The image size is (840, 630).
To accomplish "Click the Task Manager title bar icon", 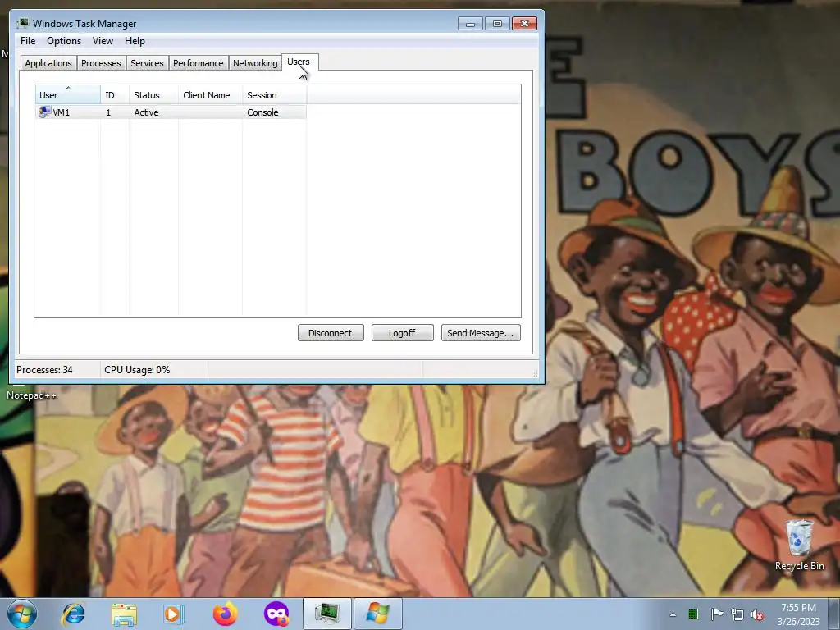I will [22, 23].
